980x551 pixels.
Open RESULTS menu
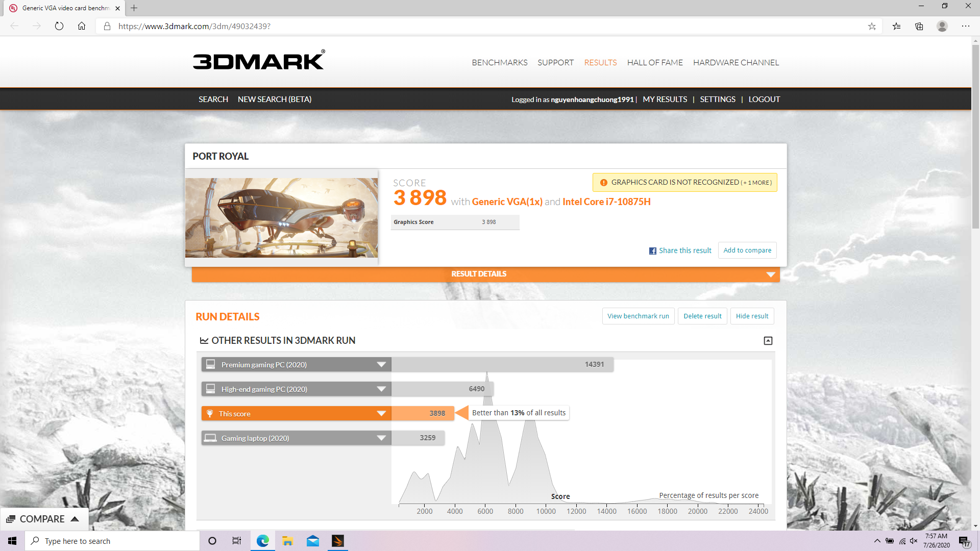click(x=600, y=62)
